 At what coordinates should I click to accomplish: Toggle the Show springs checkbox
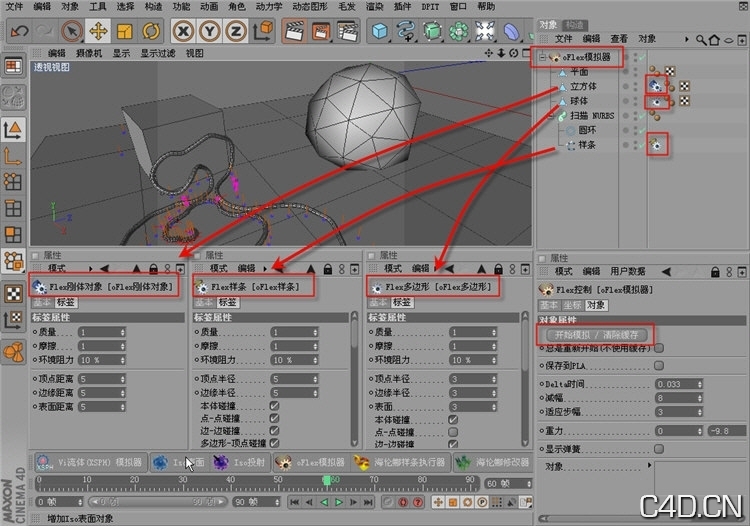(x=659, y=449)
